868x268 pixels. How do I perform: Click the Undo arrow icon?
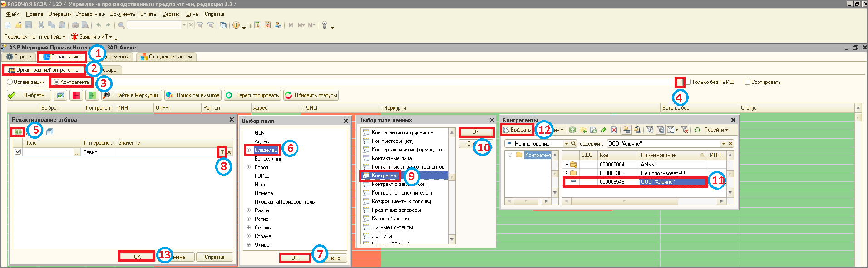coord(98,25)
